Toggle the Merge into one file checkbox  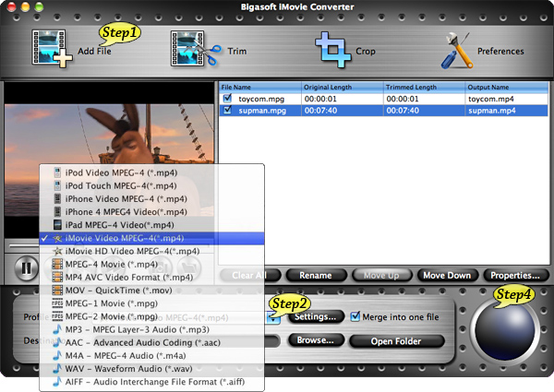[x=355, y=316]
